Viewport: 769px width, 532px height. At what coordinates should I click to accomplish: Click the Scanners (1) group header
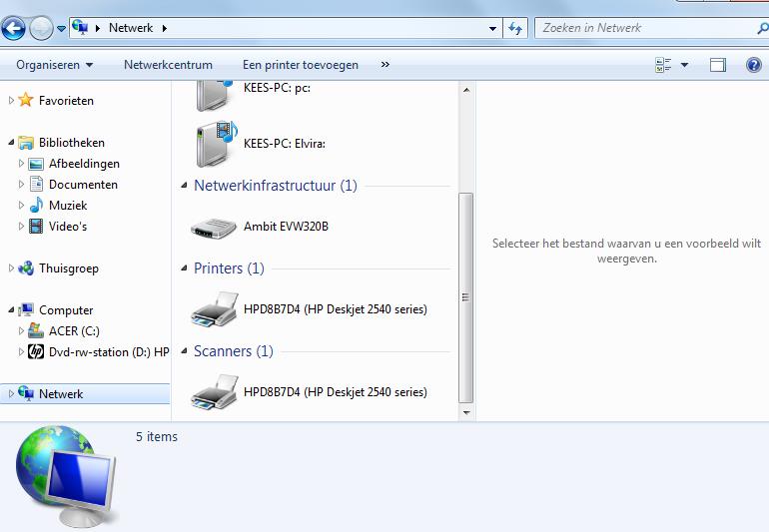point(233,351)
